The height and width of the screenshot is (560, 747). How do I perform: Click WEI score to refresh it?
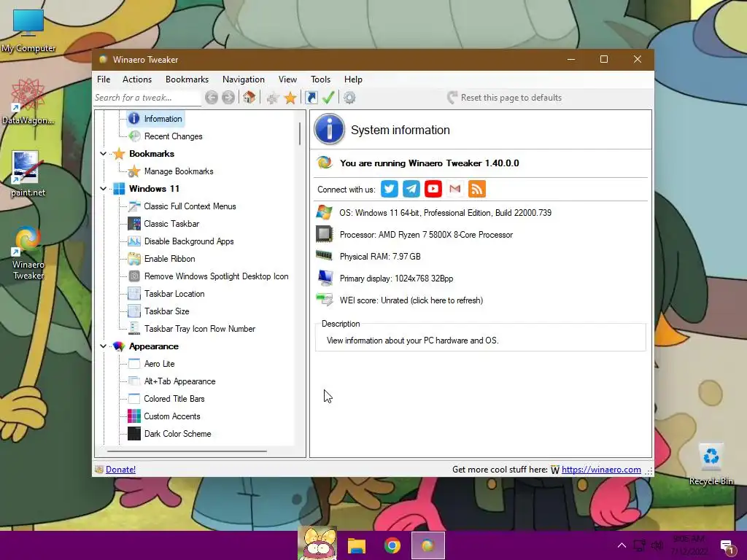click(x=411, y=300)
